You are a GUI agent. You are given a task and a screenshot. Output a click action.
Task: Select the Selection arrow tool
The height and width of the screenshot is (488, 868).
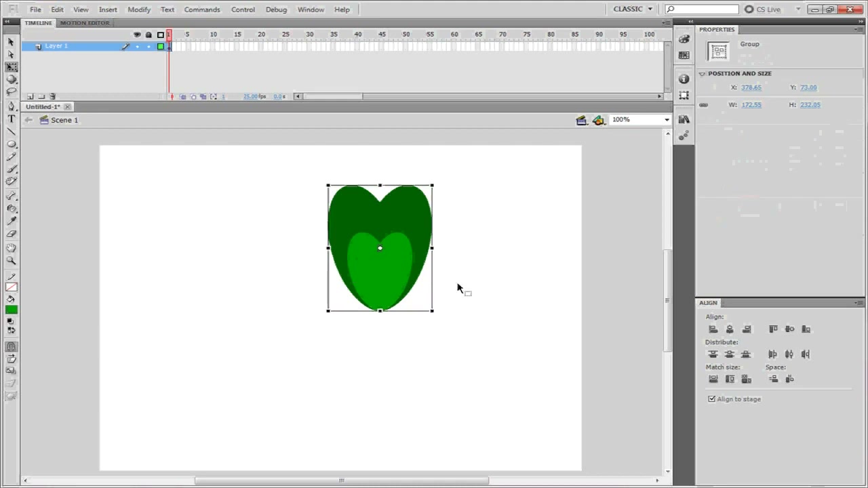coord(11,42)
